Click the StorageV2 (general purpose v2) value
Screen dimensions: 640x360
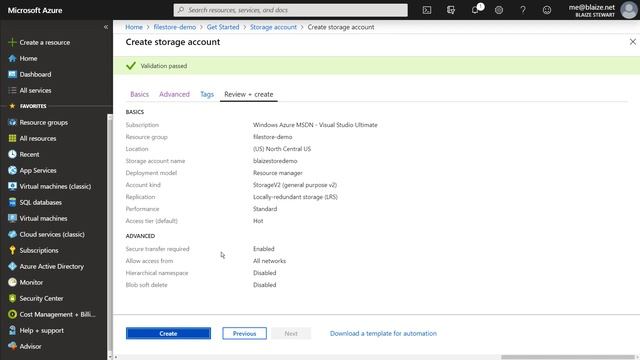coord(295,185)
